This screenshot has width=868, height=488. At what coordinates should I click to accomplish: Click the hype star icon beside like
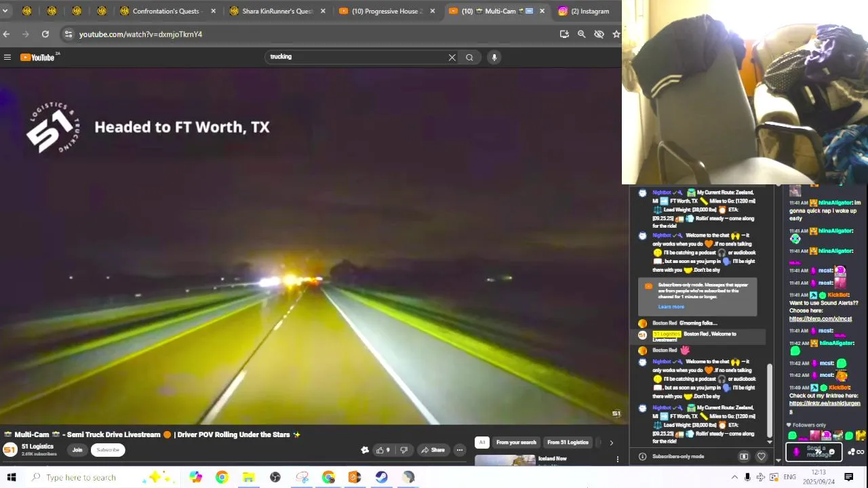tap(365, 450)
